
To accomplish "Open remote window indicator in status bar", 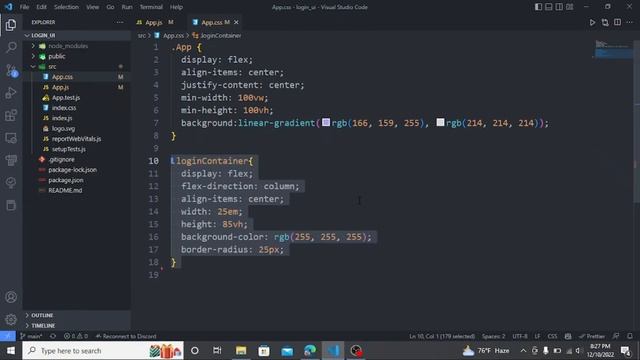I will [x=8, y=336].
